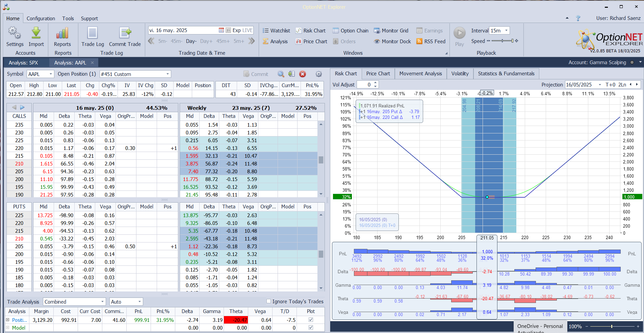Open the Option Chain window
Screen dimensions: 644x333
pos(351,30)
